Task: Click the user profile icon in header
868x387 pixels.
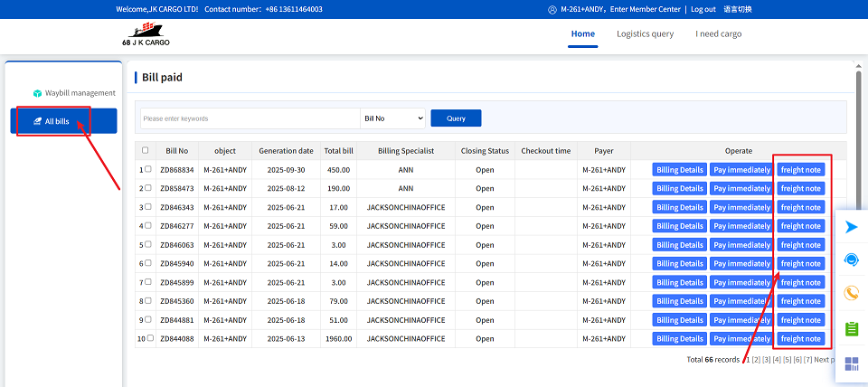Action: (552, 9)
